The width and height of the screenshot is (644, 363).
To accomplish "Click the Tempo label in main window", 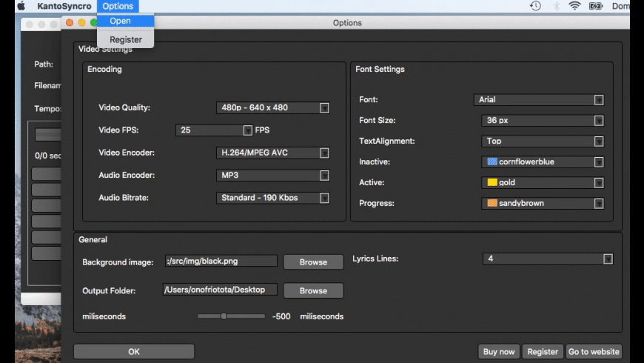I will tap(47, 109).
